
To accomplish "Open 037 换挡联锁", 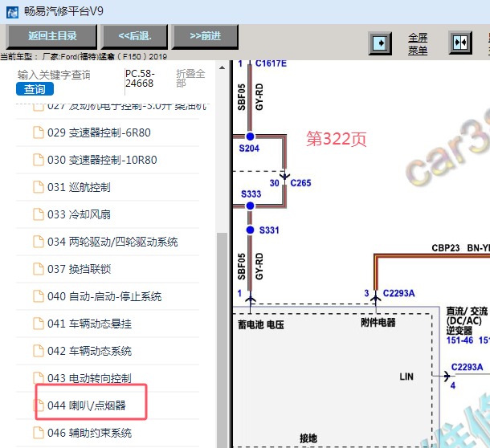I will [x=79, y=269].
